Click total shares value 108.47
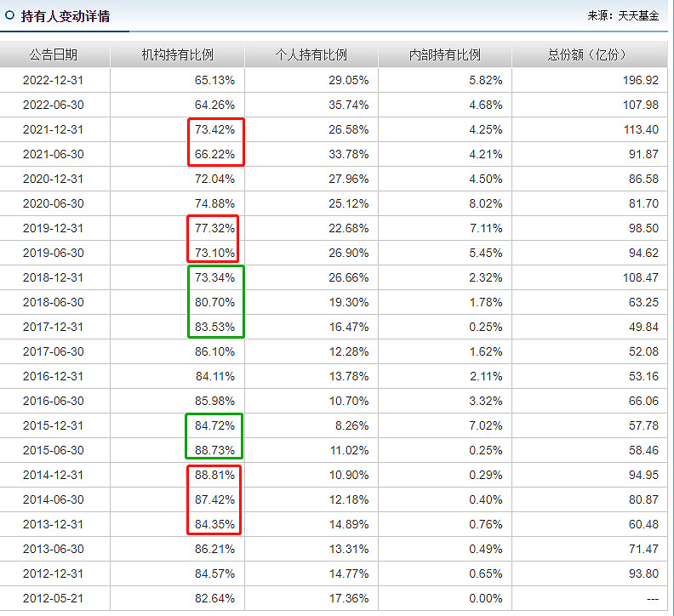The width and height of the screenshot is (674, 616). [641, 277]
